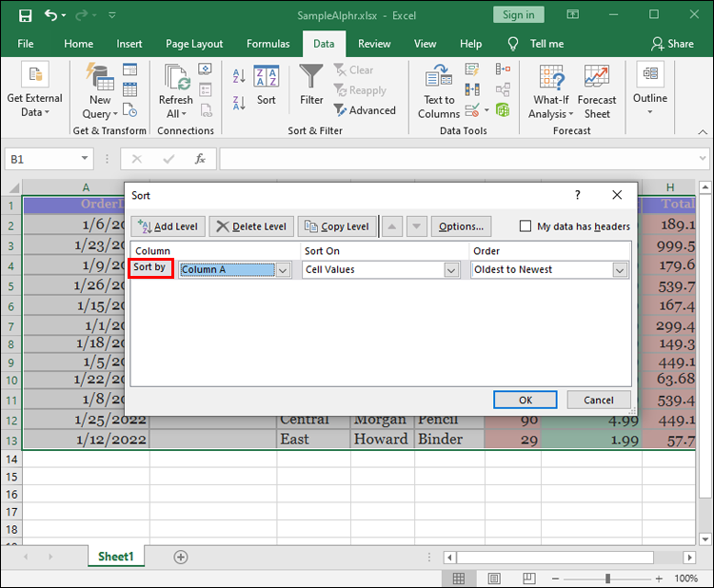The width and height of the screenshot is (714, 588).
Task: Enable My data has headers checkbox
Action: [x=526, y=226]
